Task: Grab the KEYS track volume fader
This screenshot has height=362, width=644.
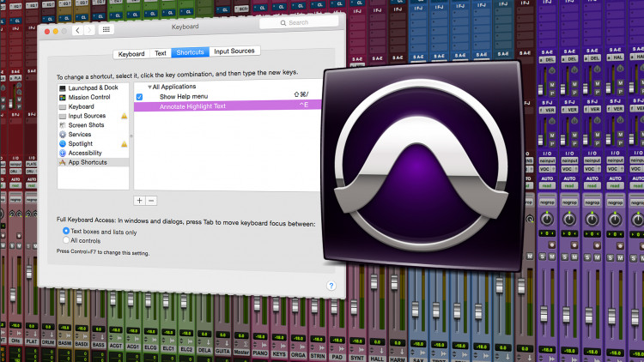Action: (x=276, y=305)
